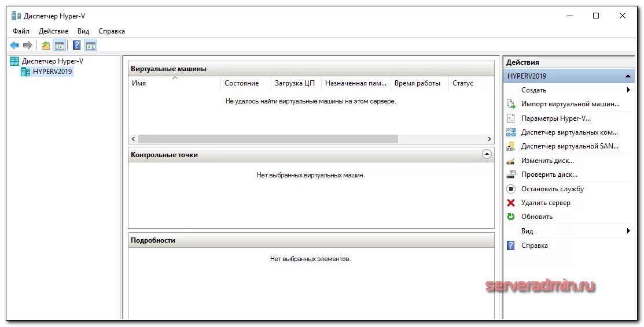Viewport: 644px width, 327px height.
Task: Open the Вид menu in menu bar
Action: tap(83, 31)
